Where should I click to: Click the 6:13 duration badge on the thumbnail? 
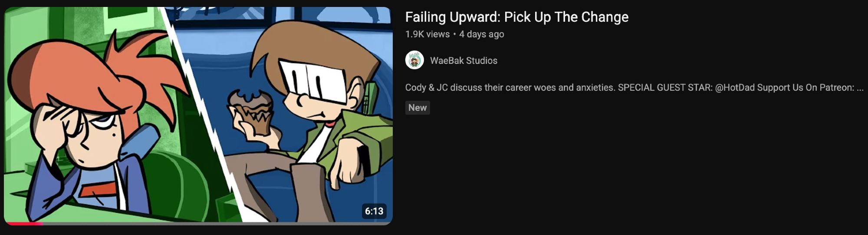coord(374,211)
